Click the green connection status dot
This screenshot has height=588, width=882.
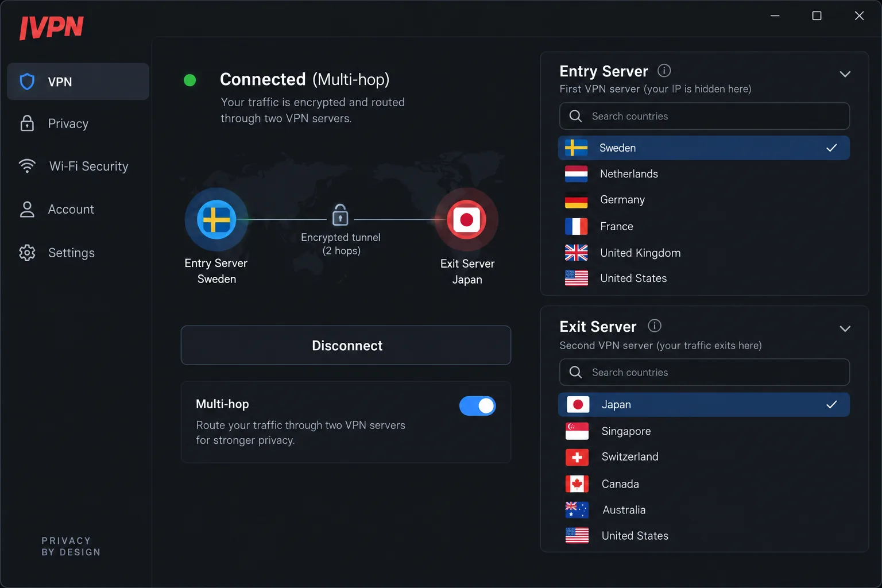189,80
